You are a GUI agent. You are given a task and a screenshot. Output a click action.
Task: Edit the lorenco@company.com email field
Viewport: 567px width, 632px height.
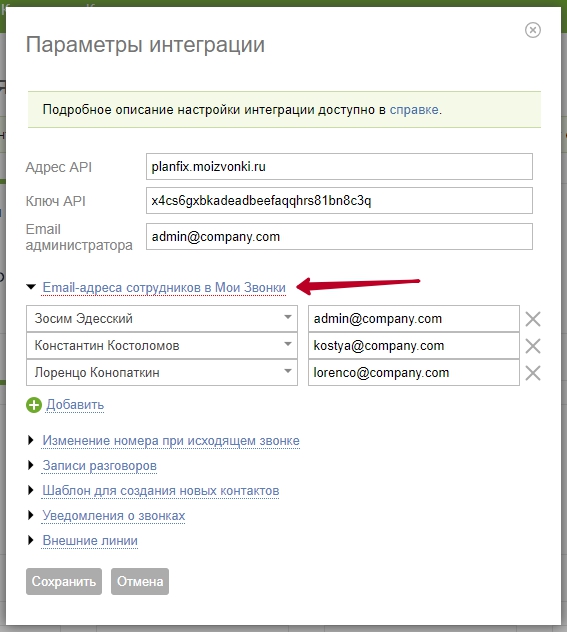coord(413,372)
